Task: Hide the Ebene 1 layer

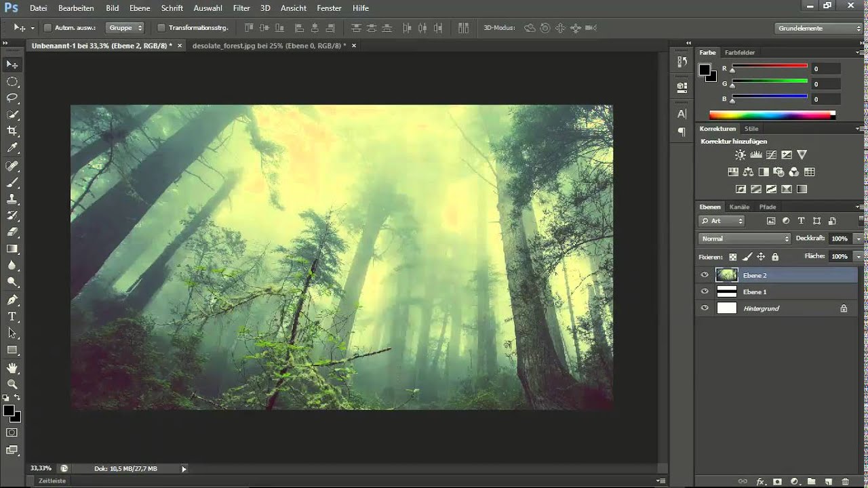Action: 705,291
